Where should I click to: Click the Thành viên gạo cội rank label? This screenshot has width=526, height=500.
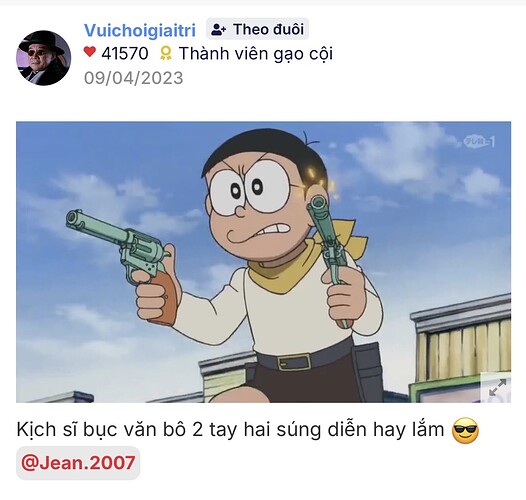(256, 54)
